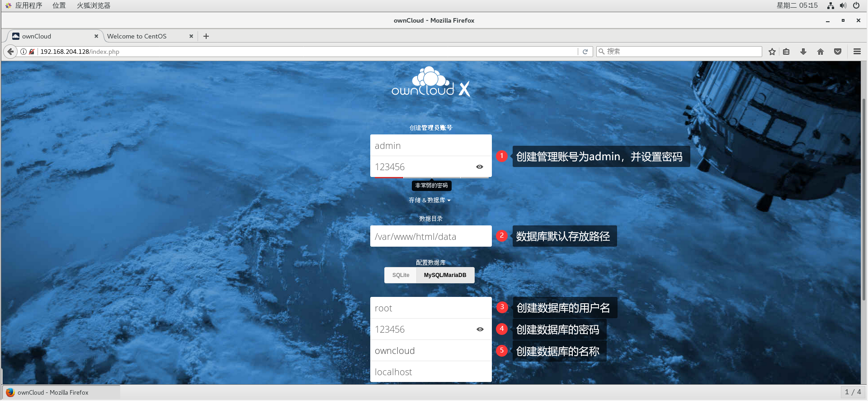Open the 位置 menu
The height and width of the screenshot is (401, 868).
point(59,5)
